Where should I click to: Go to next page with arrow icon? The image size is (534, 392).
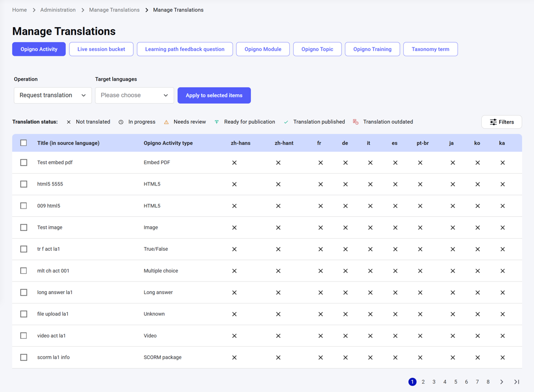pyautogui.click(x=502, y=382)
